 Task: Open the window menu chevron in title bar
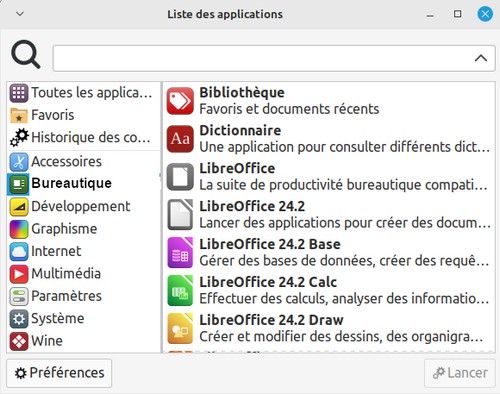[20, 14]
